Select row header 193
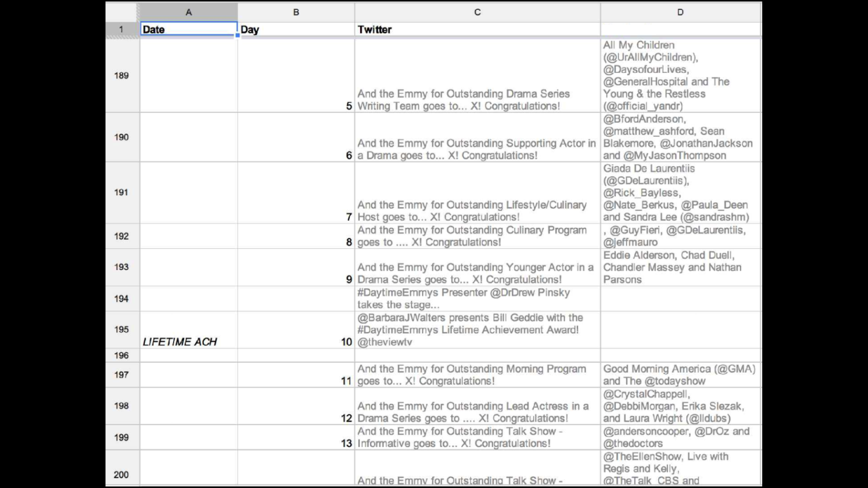This screenshot has width=868, height=488. tap(122, 267)
